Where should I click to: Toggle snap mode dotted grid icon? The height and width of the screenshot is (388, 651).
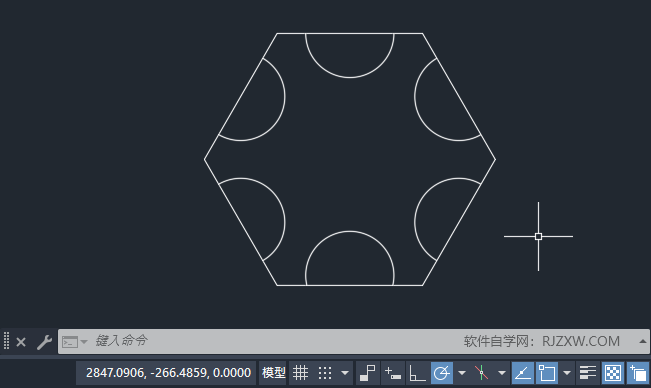pyautogui.click(x=325, y=373)
